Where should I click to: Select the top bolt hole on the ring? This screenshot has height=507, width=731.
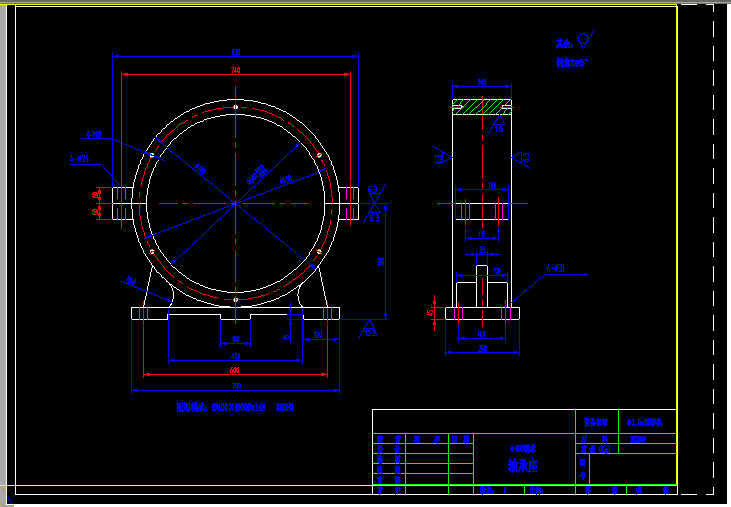[235, 107]
